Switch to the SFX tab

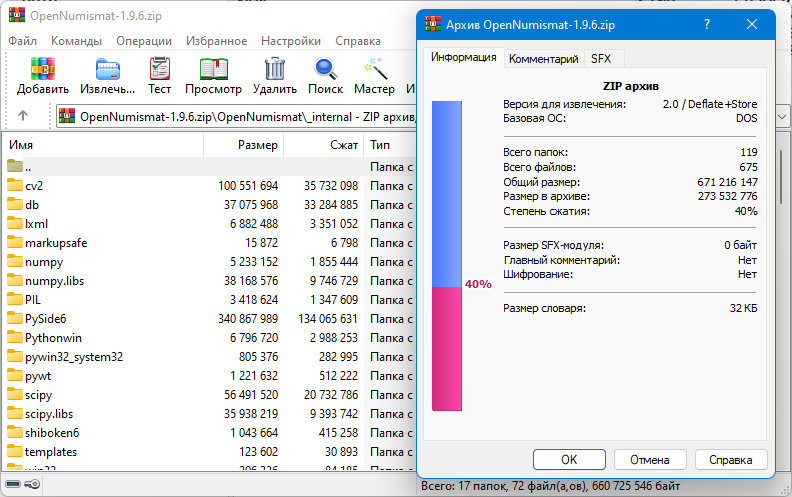[604, 59]
